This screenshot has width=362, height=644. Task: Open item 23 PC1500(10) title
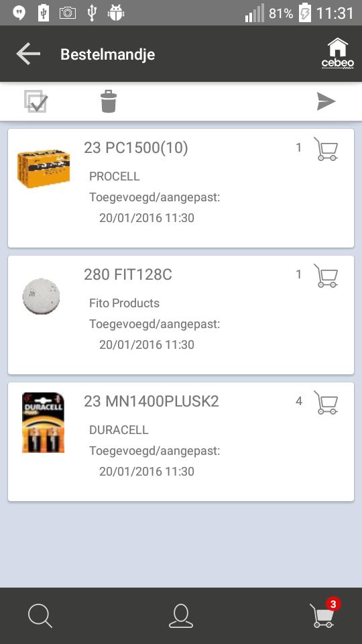tap(136, 148)
